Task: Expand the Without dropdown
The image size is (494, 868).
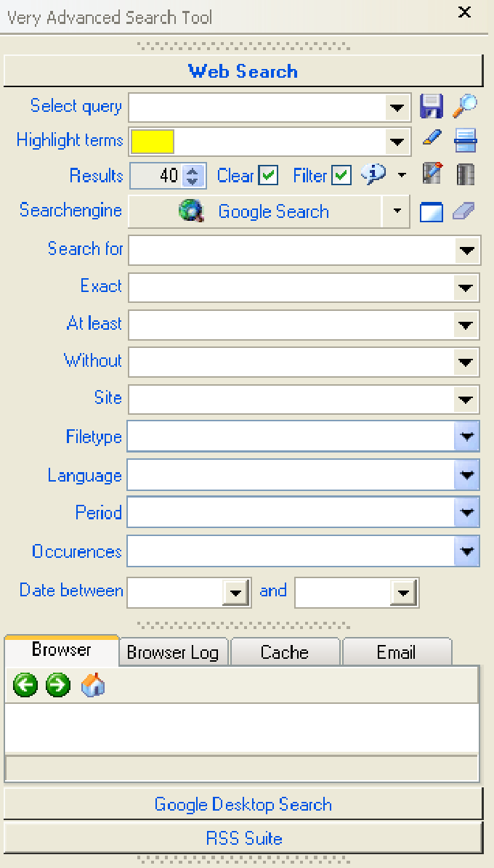Action: pyautogui.click(x=466, y=362)
